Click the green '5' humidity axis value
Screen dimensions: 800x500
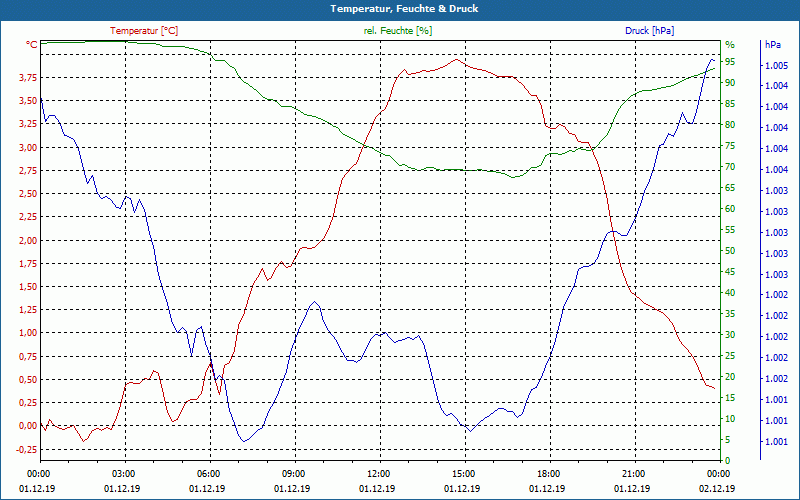728,440
